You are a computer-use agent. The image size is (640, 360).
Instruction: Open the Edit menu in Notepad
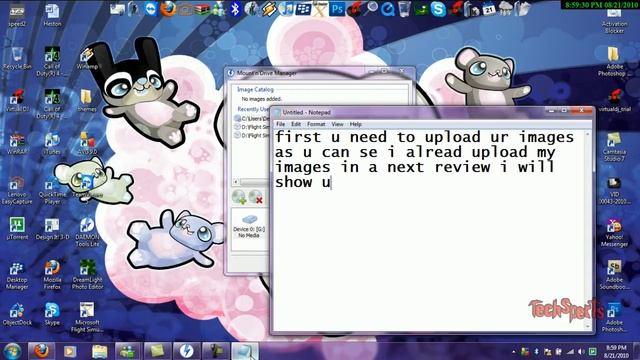click(x=296, y=124)
